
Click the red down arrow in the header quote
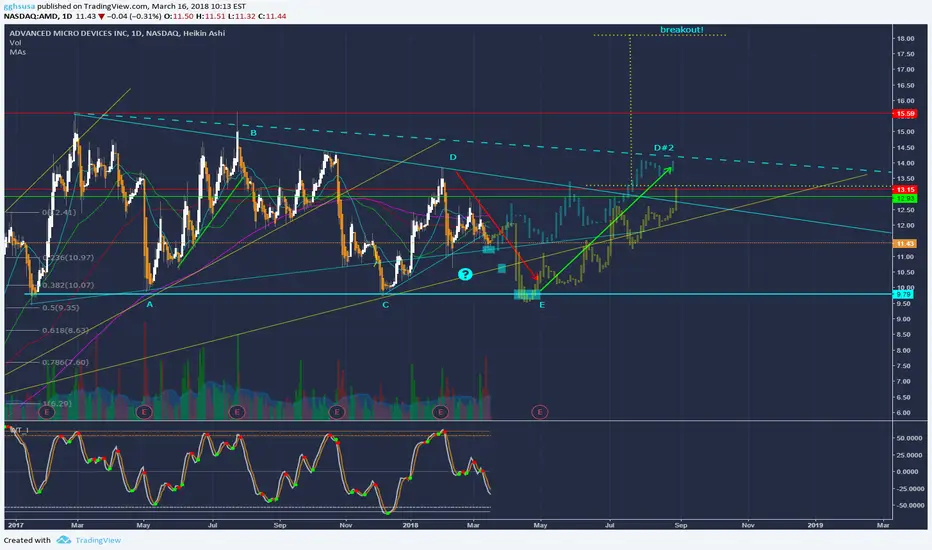point(101,16)
